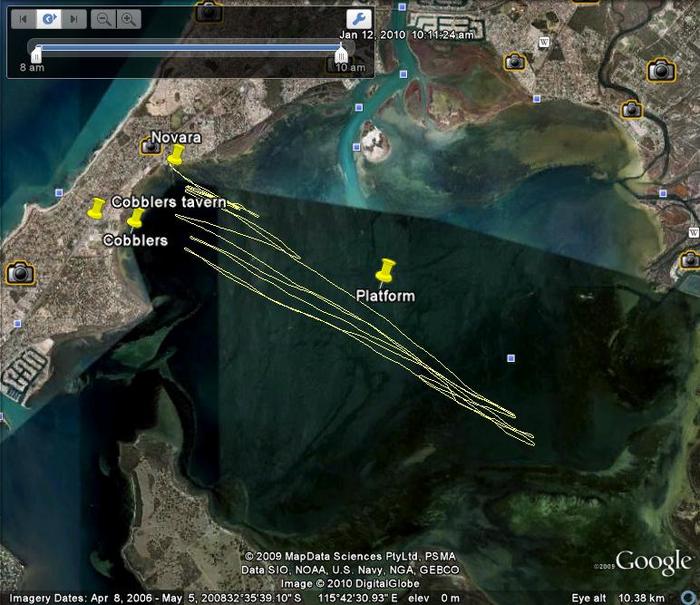Click the 10 am slider end handle
Viewport: 700px width, 605px height.
342,55
